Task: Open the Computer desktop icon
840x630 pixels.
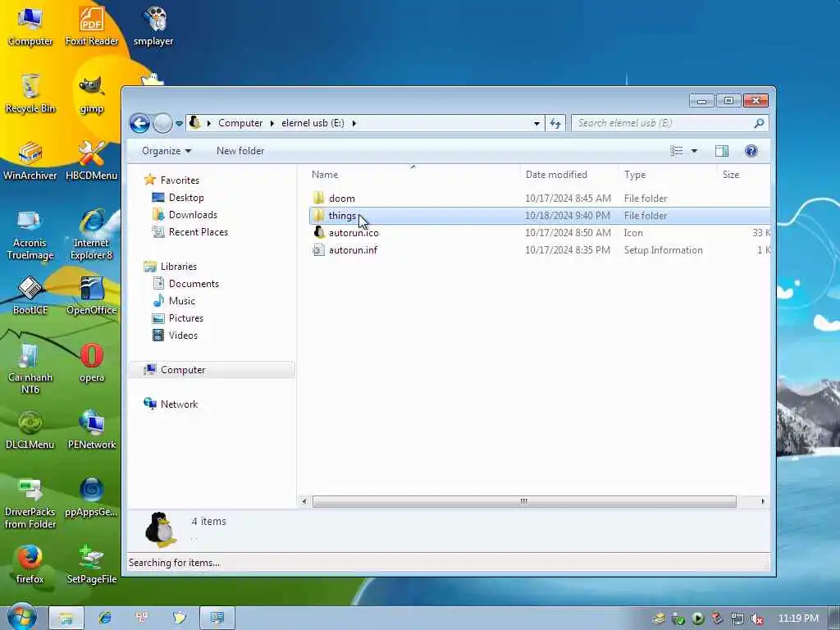Action: click(30, 27)
